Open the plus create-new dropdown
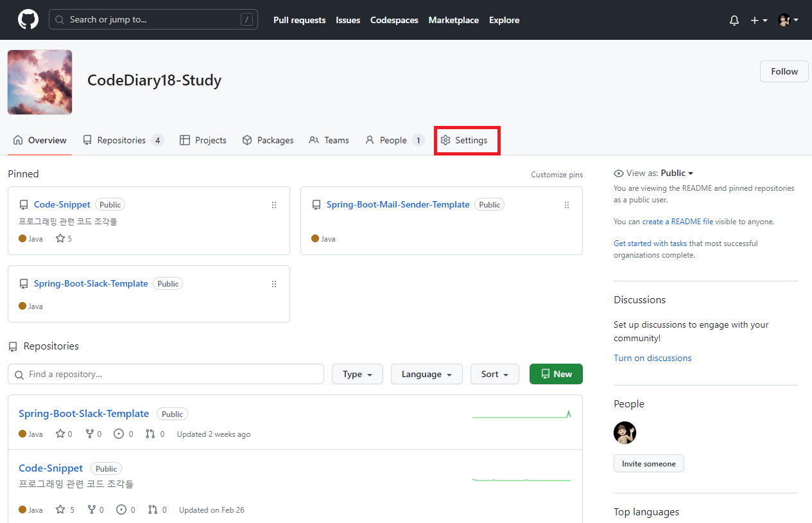This screenshot has width=812, height=523. click(x=759, y=21)
